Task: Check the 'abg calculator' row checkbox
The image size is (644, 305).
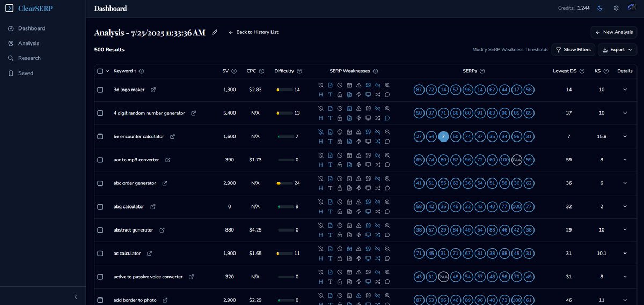Action: (x=100, y=206)
